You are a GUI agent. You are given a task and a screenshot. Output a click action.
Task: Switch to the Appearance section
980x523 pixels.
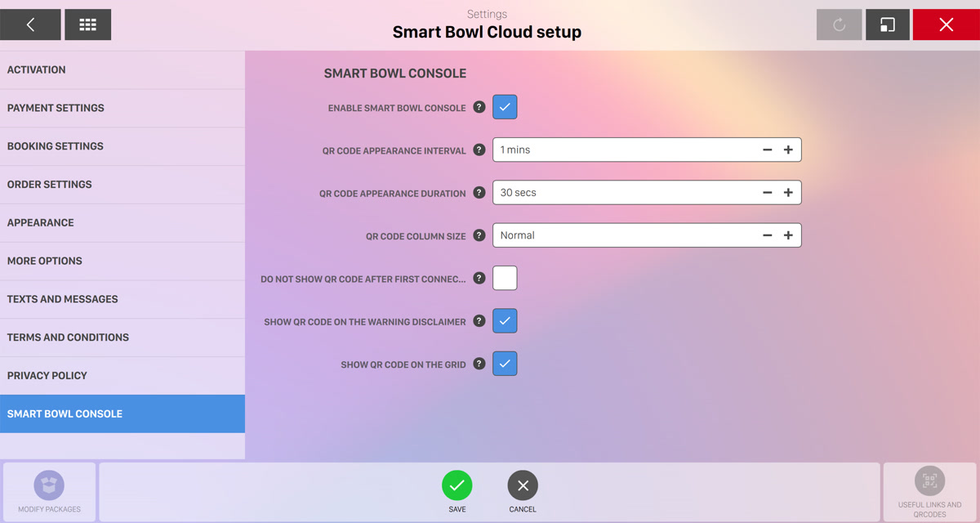coord(122,222)
